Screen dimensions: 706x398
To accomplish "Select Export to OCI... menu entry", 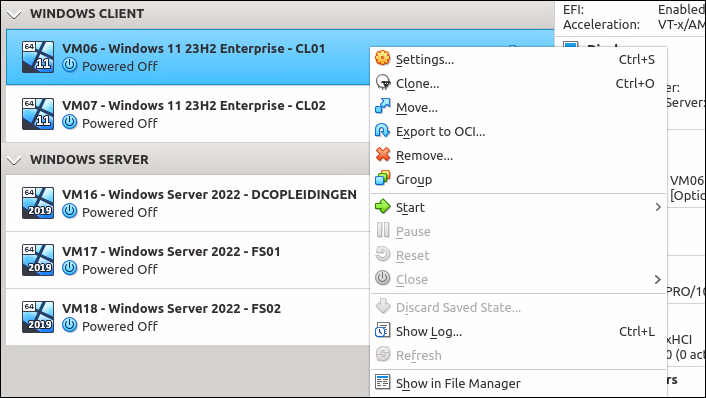I will [x=518, y=131].
